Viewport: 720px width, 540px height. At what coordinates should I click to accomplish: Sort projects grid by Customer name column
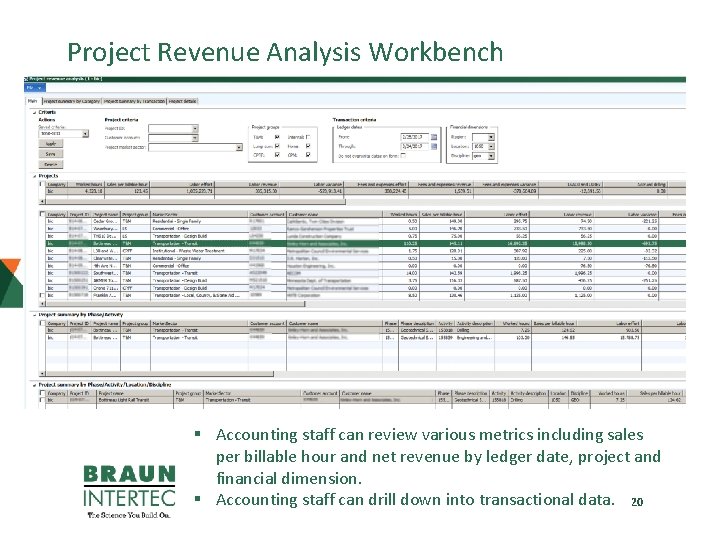[x=334, y=214]
